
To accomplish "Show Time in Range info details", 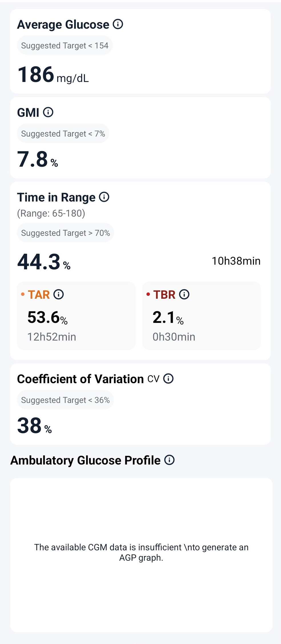I will (104, 197).
